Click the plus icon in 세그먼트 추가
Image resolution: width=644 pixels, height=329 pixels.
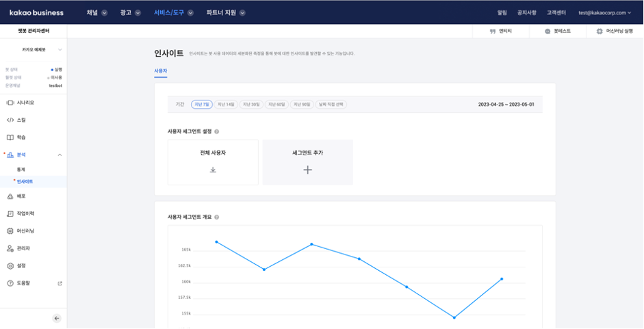(307, 170)
